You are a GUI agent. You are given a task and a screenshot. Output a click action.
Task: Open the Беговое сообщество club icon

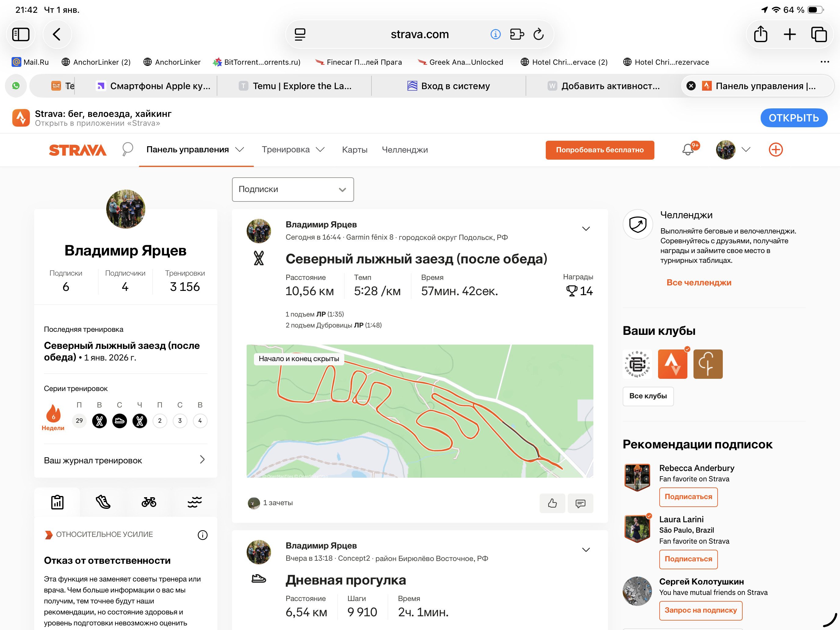pos(638,364)
